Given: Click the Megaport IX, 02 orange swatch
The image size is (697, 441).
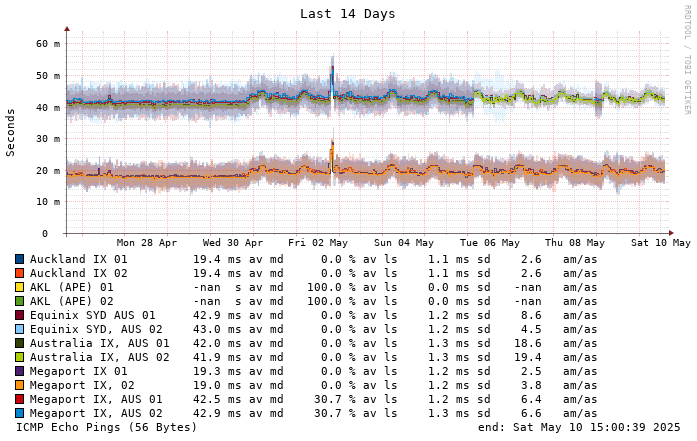Looking at the screenshot, I should [x=20, y=385].
